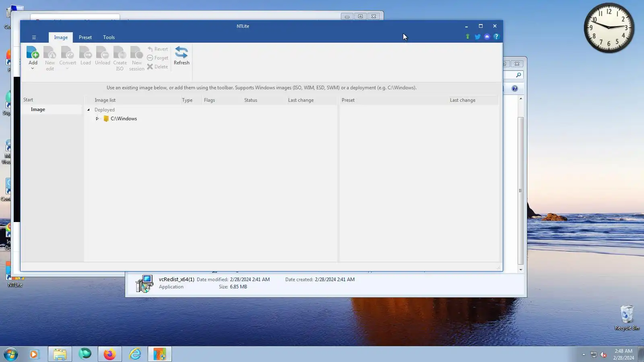Minimize the NTLite window
The image size is (644, 362).
point(466,26)
